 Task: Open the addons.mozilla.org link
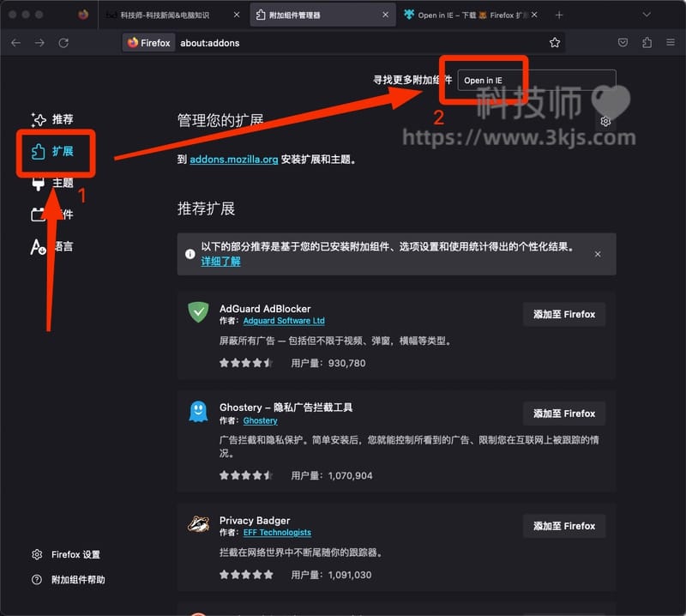coord(234,160)
